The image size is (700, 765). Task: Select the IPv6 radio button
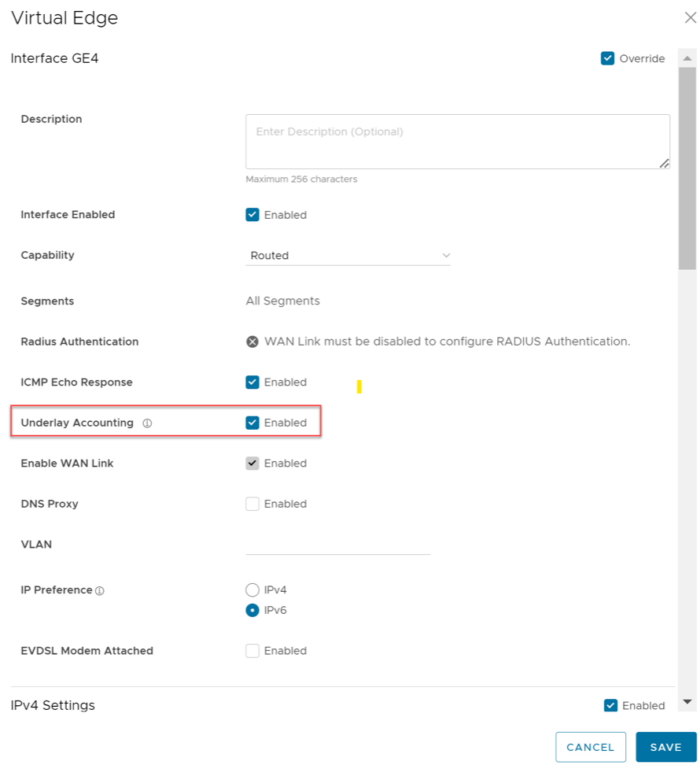(252, 610)
